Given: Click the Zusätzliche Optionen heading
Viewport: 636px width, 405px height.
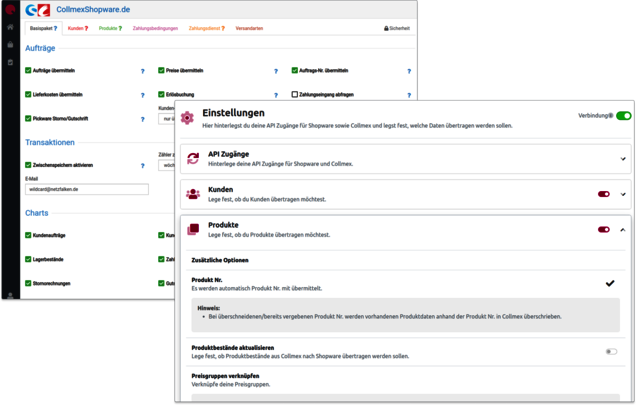Looking at the screenshot, I should pyautogui.click(x=220, y=260).
